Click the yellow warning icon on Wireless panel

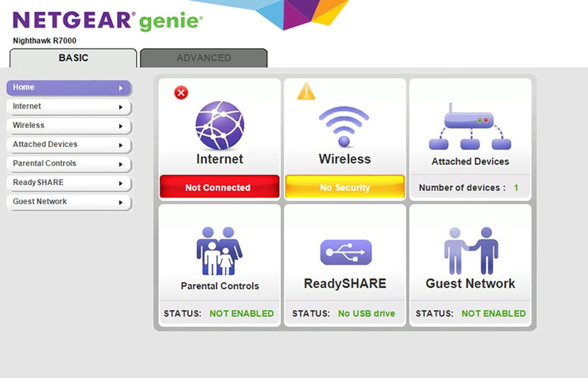click(307, 92)
